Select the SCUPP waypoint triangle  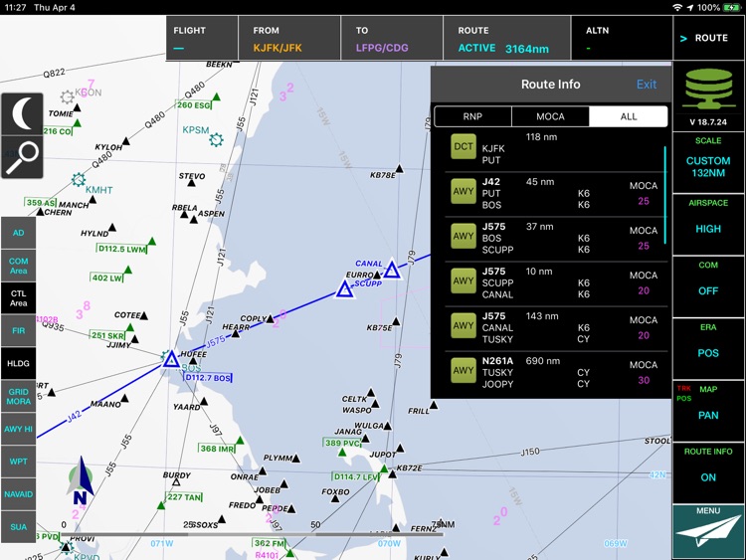point(344,289)
